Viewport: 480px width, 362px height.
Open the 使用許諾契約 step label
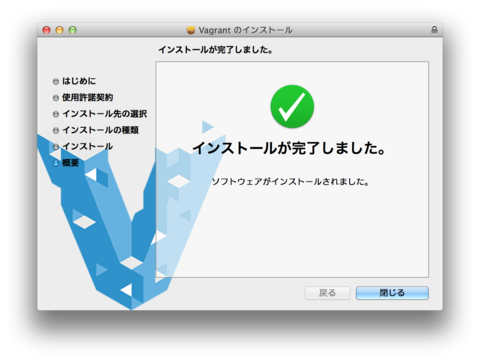(x=88, y=97)
